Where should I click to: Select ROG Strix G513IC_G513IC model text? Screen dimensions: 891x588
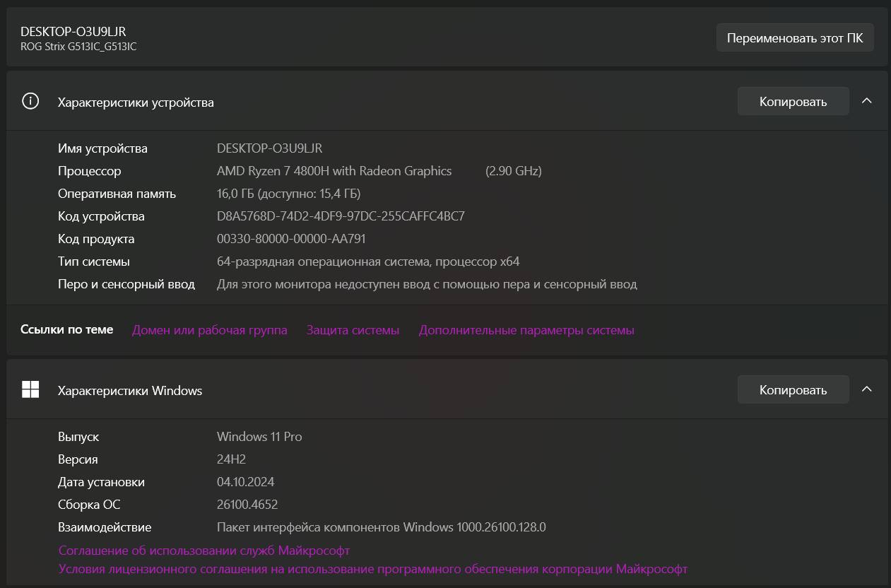[78, 47]
